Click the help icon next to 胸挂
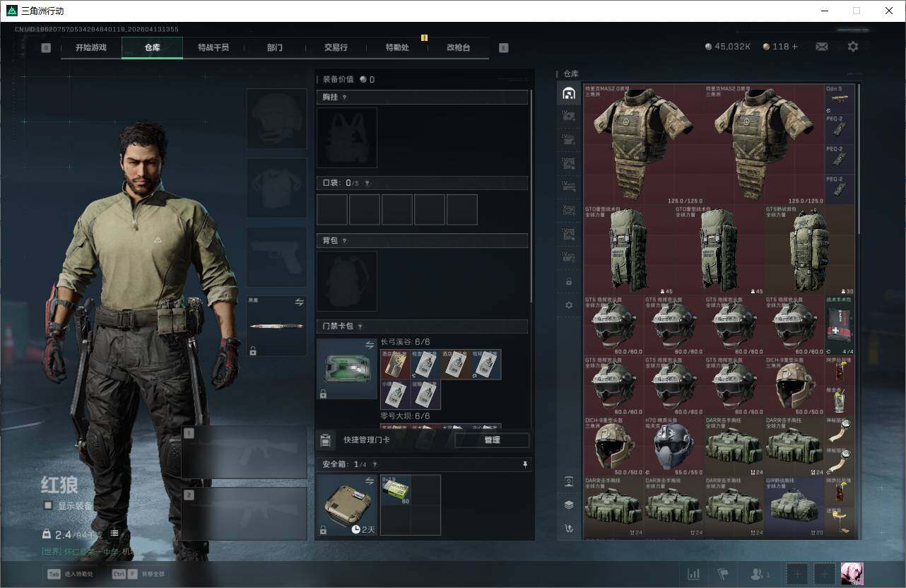The height and width of the screenshot is (588, 906). tap(345, 98)
